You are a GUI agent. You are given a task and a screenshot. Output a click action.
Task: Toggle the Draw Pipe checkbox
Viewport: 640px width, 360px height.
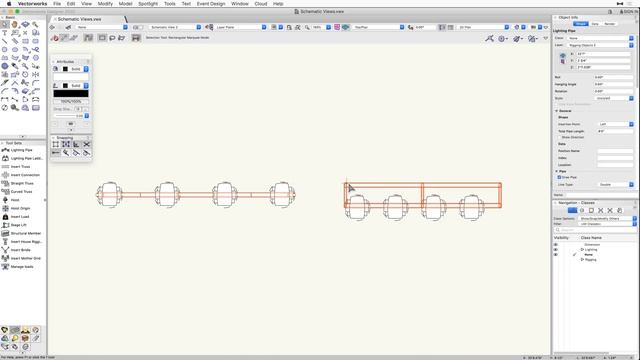(559, 178)
